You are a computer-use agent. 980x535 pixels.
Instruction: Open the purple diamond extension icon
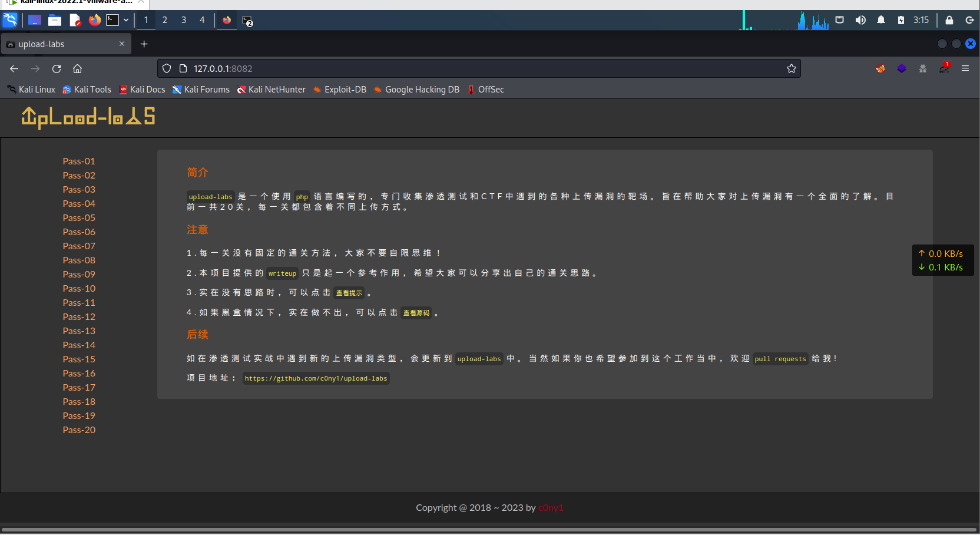click(902, 68)
